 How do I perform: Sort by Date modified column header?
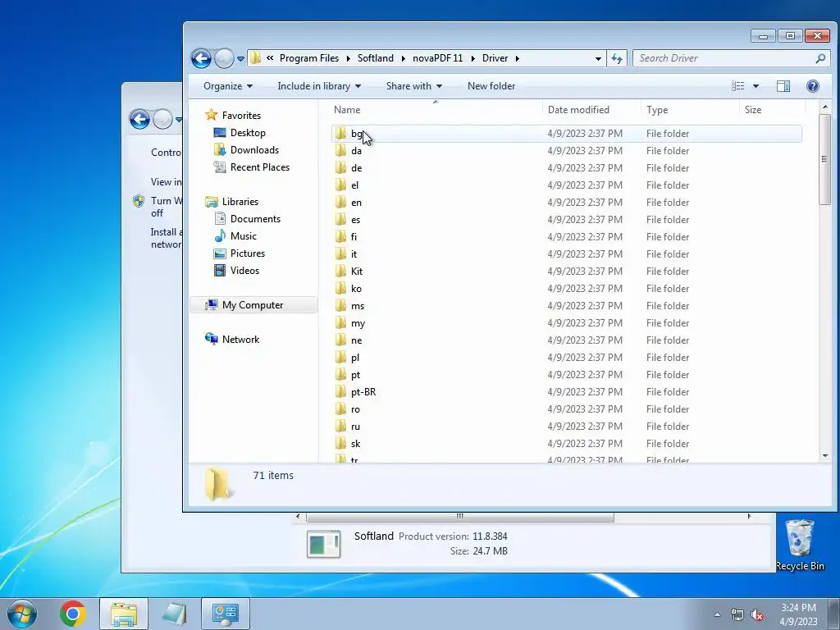click(x=578, y=110)
